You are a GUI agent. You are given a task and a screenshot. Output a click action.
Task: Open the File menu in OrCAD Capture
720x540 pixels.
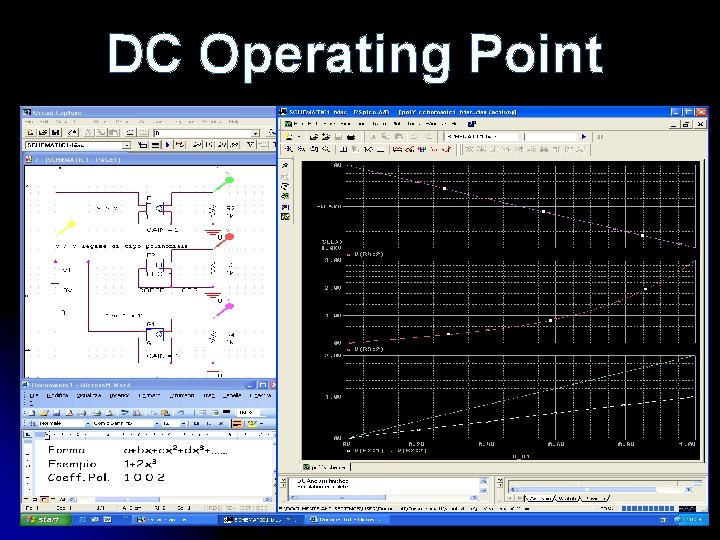tap(30, 122)
